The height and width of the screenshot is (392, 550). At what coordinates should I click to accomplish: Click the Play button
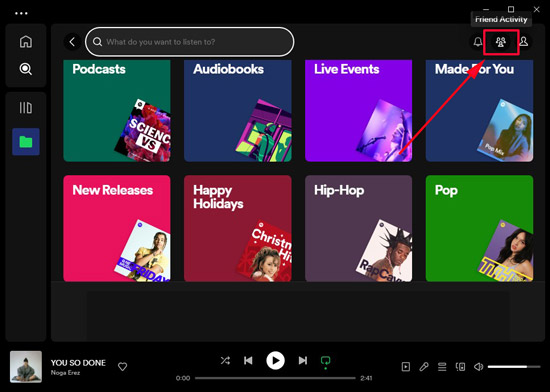[275, 360]
